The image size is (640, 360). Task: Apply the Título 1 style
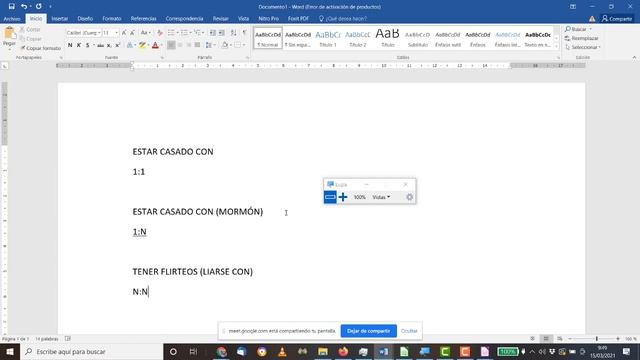tap(328, 38)
